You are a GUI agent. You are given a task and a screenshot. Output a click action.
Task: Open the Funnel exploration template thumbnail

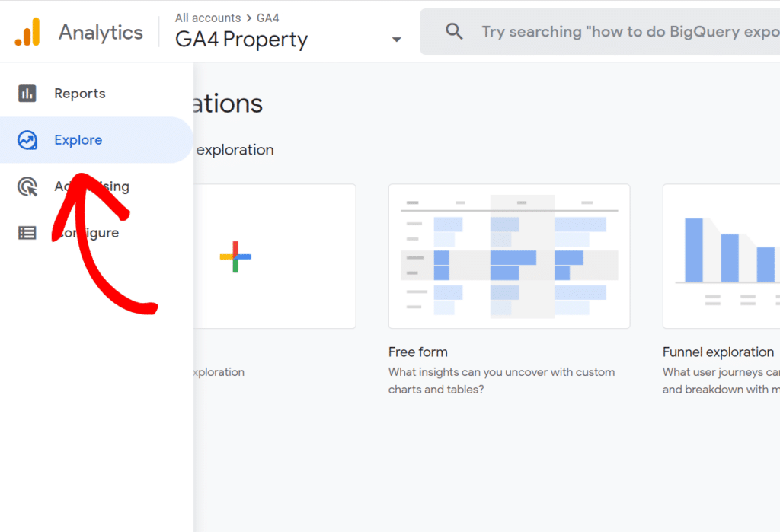pyautogui.click(x=721, y=256)
